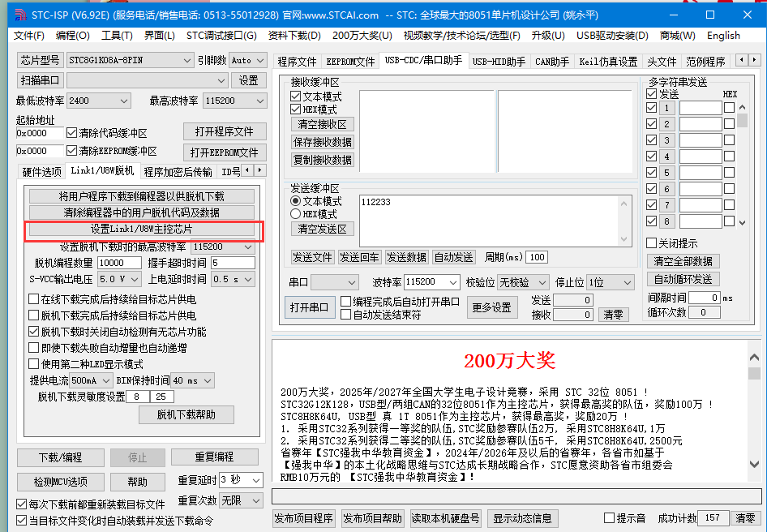Switch to 程序文件 tab
Screen dimensions: 767x532
[x=297, y=62]
